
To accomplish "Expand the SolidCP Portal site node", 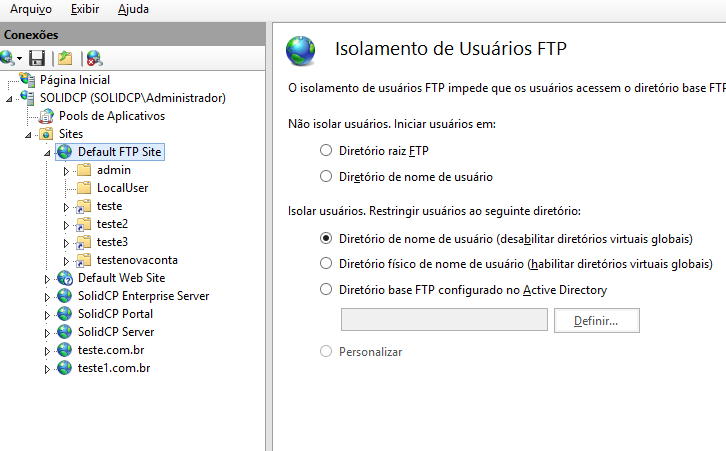I will 47,315.
